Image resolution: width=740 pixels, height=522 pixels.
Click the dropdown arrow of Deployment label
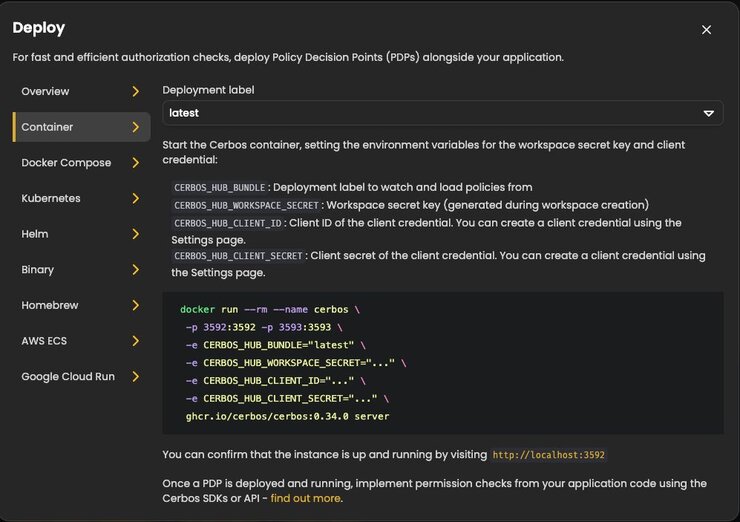point(708,113)
